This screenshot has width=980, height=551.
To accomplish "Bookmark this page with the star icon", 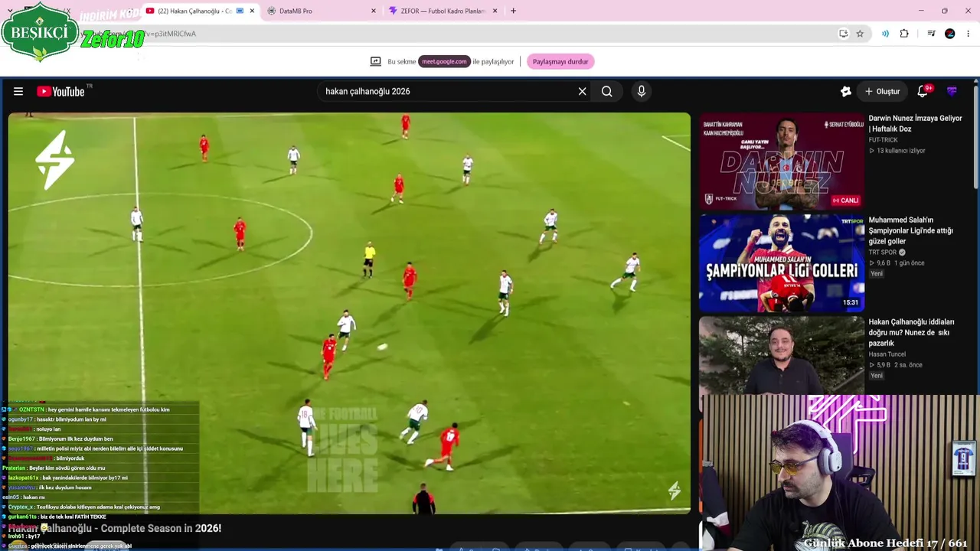I will [x=860, y=34].
